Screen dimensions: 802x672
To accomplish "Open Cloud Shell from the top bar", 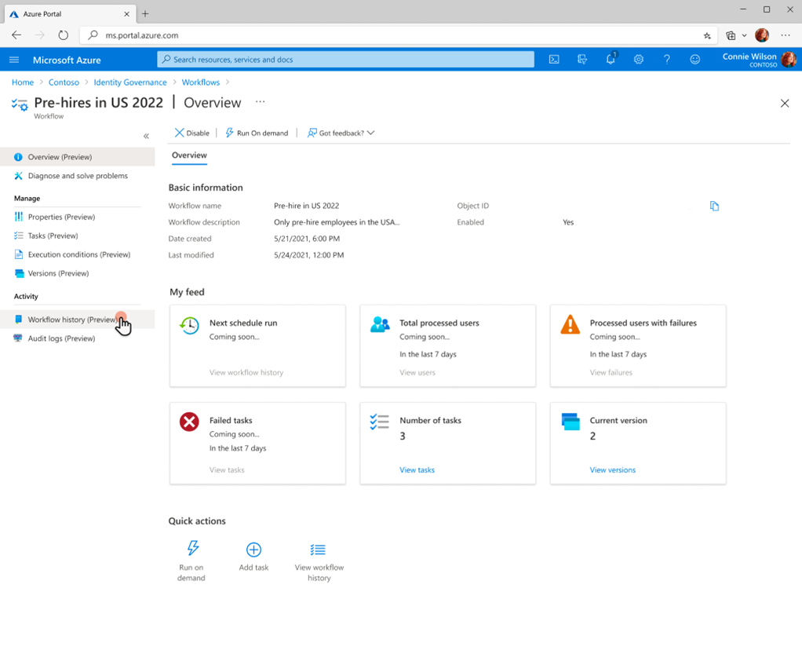I will [555, 59].
